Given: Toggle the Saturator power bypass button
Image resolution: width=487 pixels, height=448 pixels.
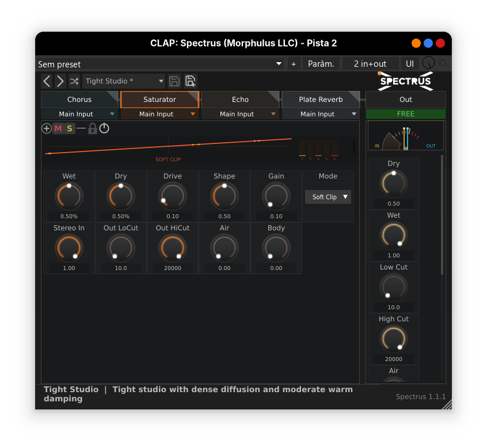Looking at the screenshot, I should [x=104, y=128].
